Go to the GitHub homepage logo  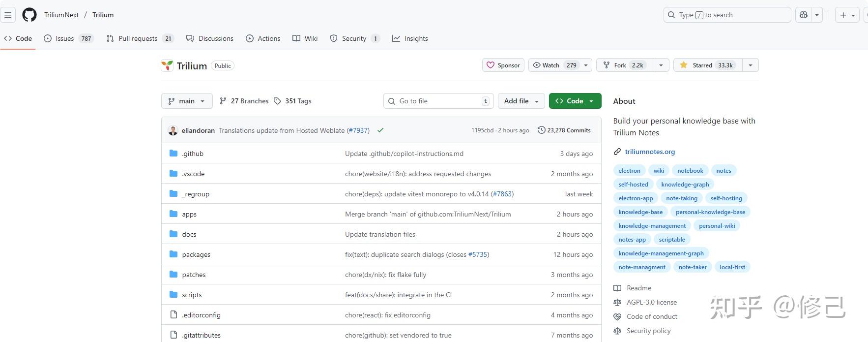point(29,15)
